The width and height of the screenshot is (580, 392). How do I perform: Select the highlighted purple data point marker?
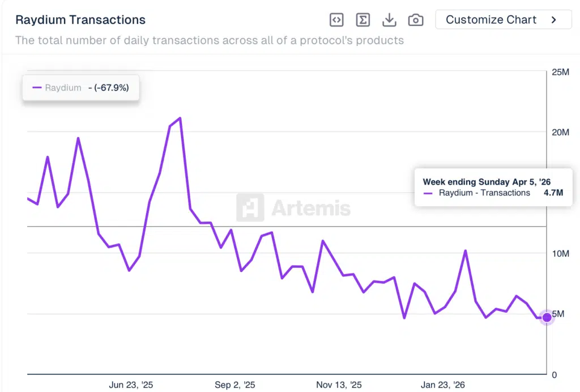[x=547, y=318]
